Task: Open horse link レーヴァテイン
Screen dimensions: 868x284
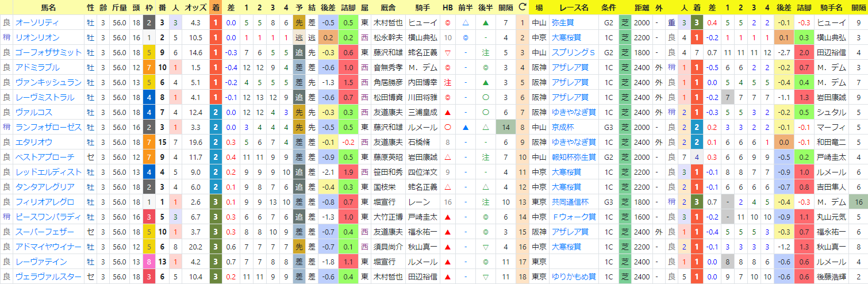Action: click(x=40, y=262)
